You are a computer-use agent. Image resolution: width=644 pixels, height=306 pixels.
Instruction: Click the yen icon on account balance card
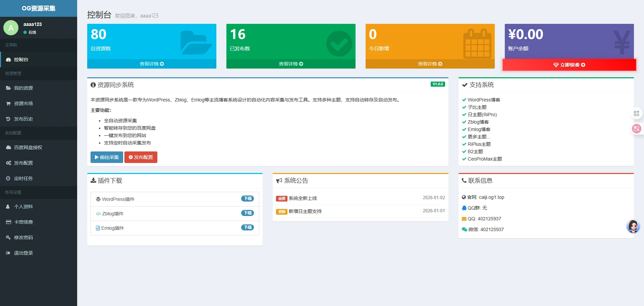622,42
